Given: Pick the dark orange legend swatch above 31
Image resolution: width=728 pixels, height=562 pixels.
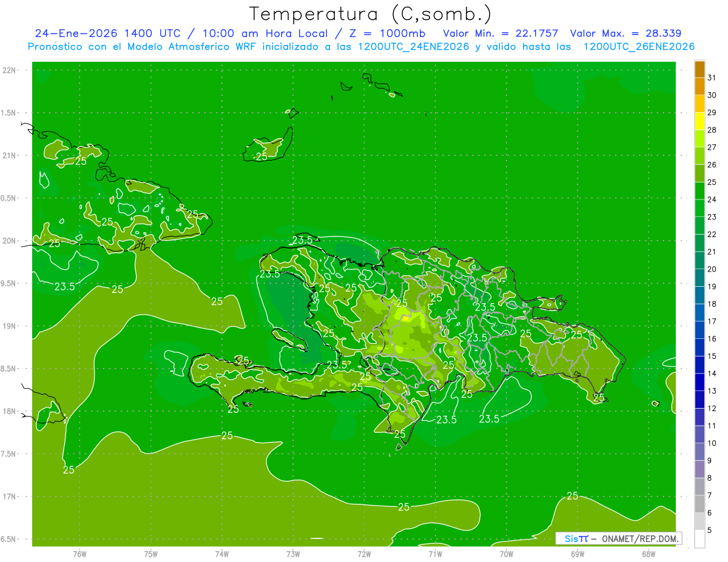Looking at the screenshot, I should click(x=699, y=69).
